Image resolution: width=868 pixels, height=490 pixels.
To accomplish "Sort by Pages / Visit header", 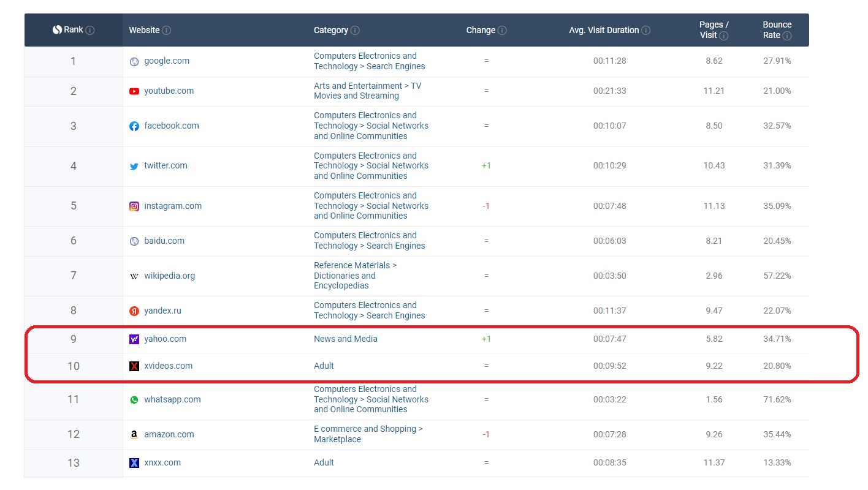I will point(714,30).
